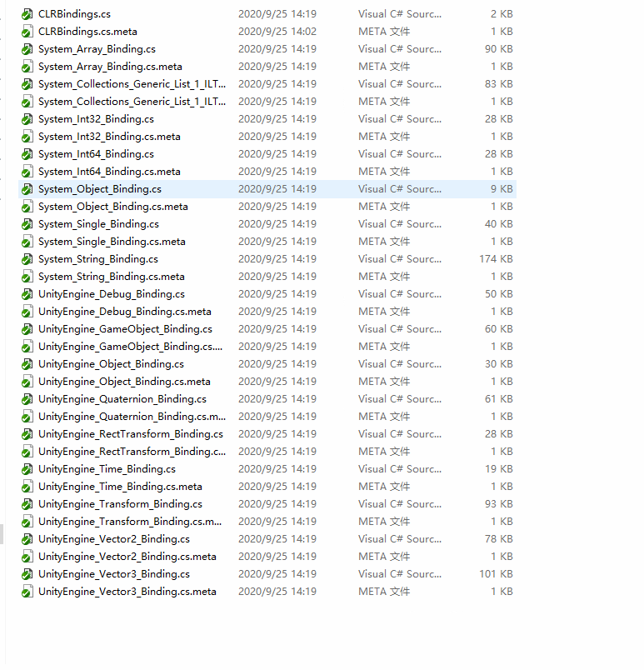
Task: Click the UnityEngine_Vector3_Binding.cs file icon
Action: pos(28,574)
